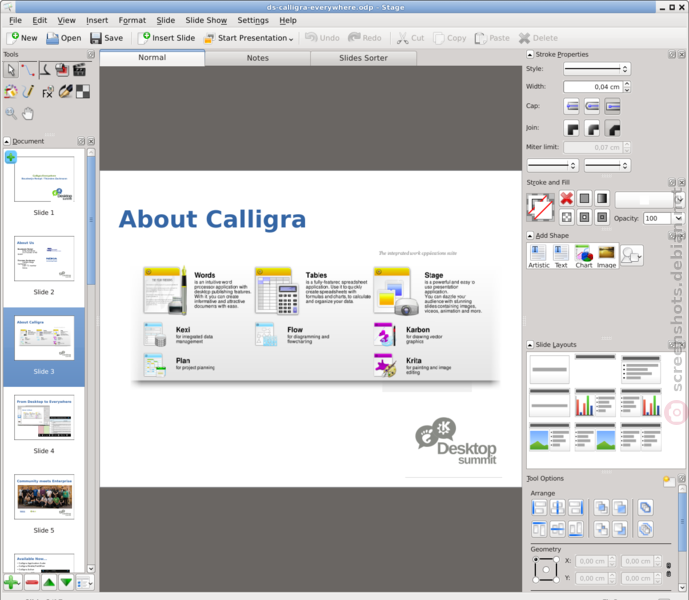The width and height of the screenshot is (689, 600).
Task: Open the stroke Style dropdown
Action: click(x=597, y=69)
